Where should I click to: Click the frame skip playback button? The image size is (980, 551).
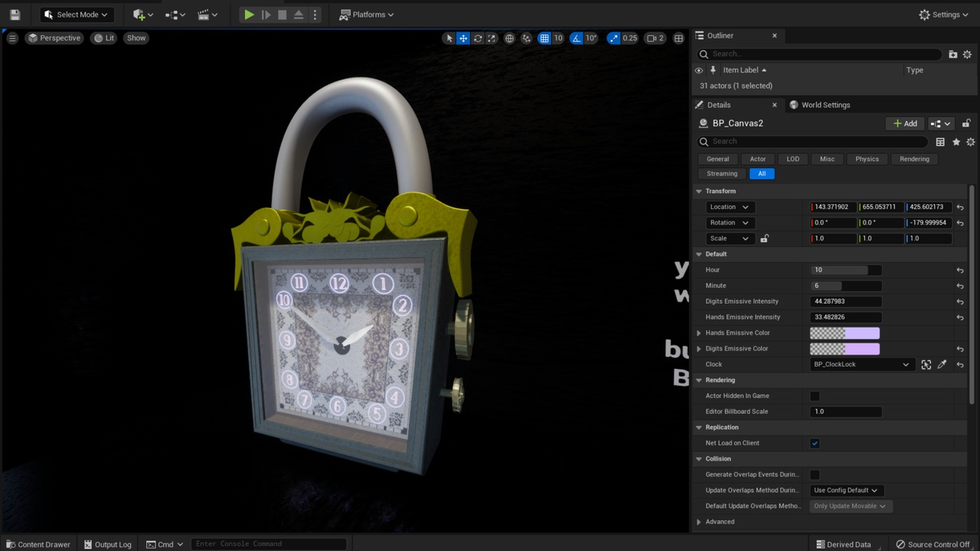point(266,15)
